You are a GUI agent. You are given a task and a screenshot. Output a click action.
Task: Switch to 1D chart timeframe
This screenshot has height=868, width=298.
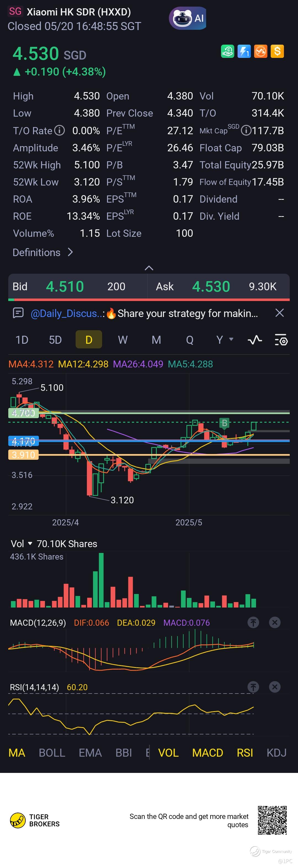point(22,340)
